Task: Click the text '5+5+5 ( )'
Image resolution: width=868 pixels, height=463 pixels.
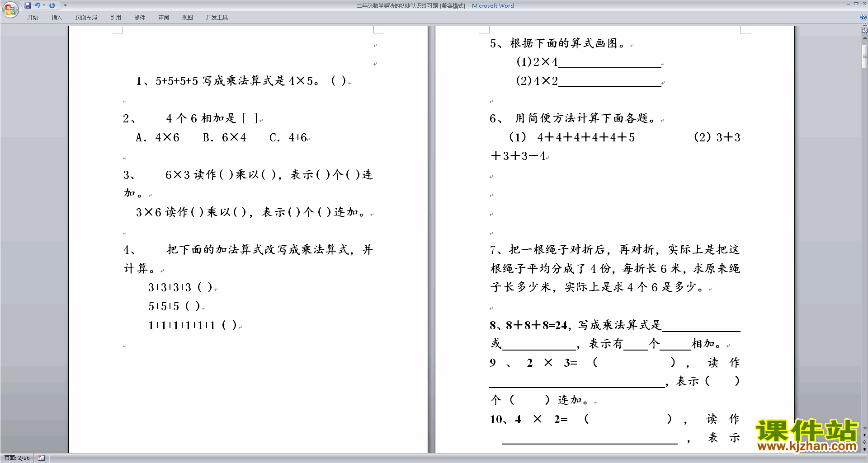Action: point(175,306)
